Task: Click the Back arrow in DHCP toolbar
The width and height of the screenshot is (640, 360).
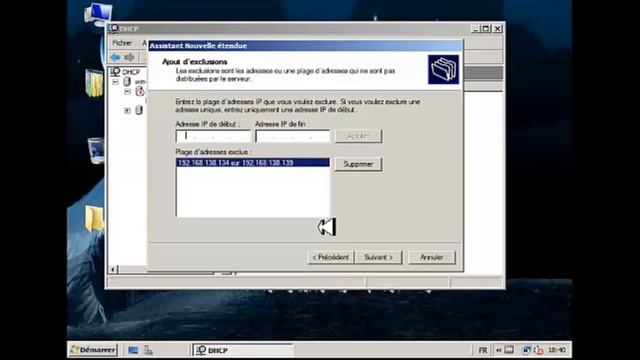Action: coord(116,57)
